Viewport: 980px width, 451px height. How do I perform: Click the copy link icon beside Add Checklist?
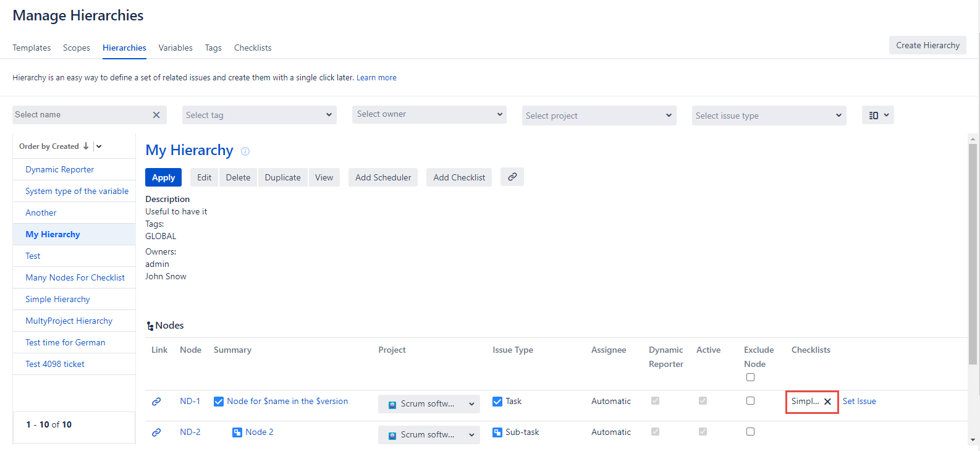pyautogui.click(x=512, y=177)
